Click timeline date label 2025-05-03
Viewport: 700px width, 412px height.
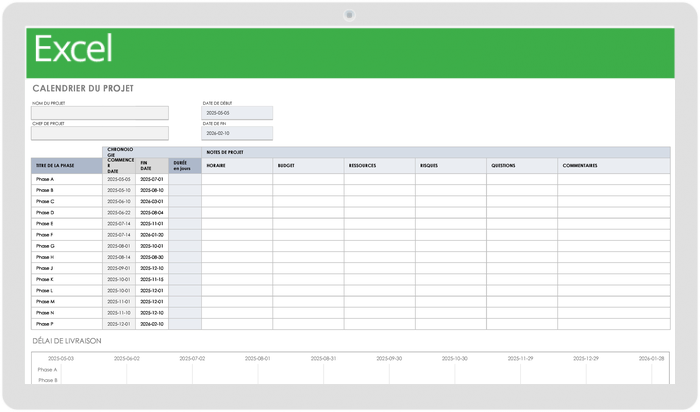tap(61, 358)
